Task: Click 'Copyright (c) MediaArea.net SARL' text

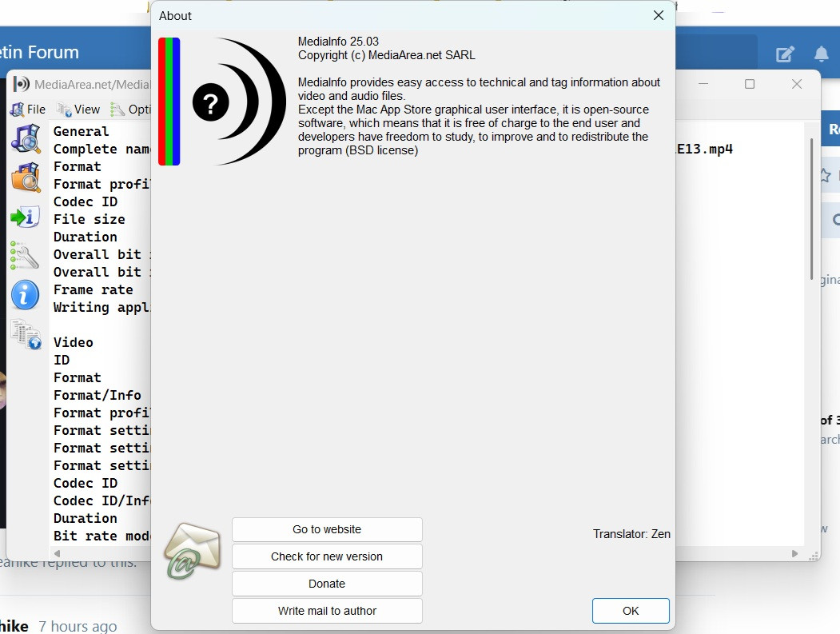Action: pyautogui.click(x=386, y=55)
